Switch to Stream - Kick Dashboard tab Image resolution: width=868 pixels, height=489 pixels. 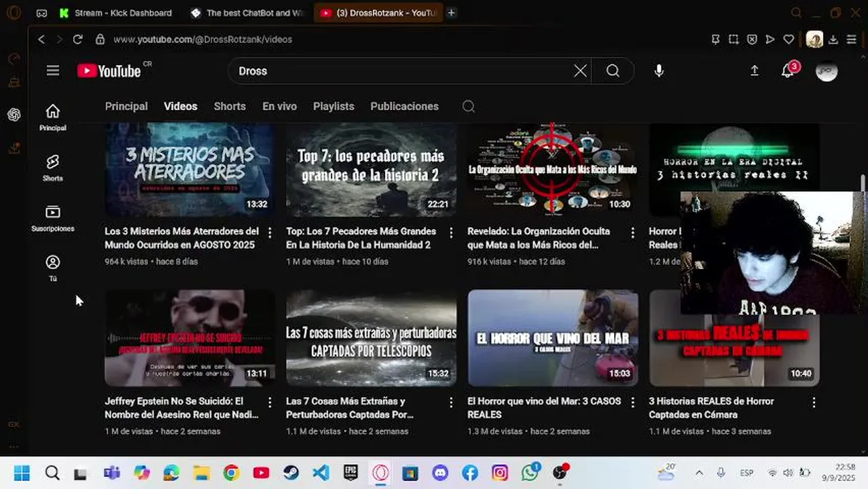(x=115, y=13)
